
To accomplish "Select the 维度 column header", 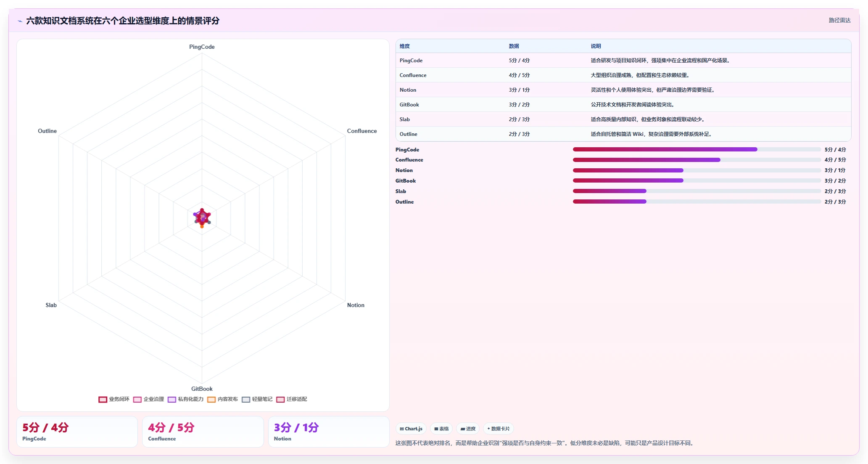I will point(405,46).
